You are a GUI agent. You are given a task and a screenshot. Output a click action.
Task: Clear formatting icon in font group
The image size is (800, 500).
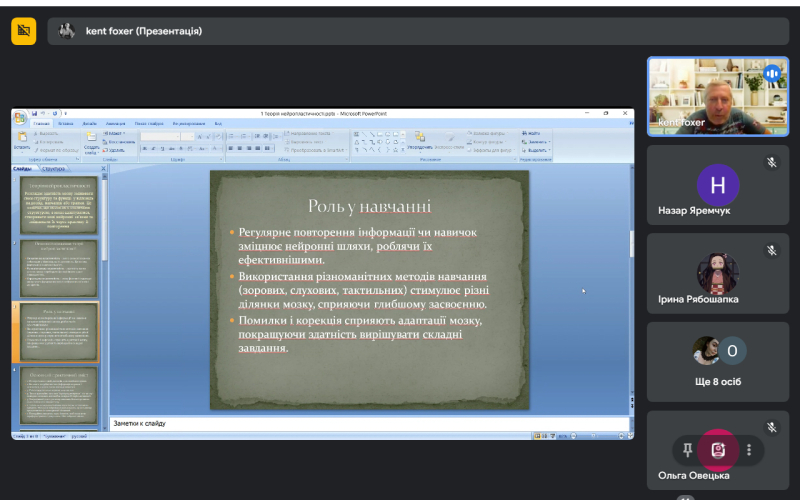coord(218,137)
